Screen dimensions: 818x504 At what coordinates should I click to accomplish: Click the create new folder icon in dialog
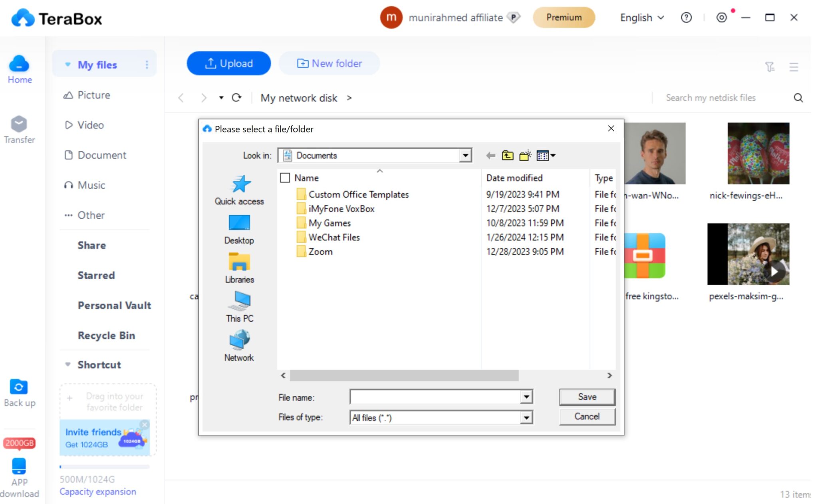[525, 156]
